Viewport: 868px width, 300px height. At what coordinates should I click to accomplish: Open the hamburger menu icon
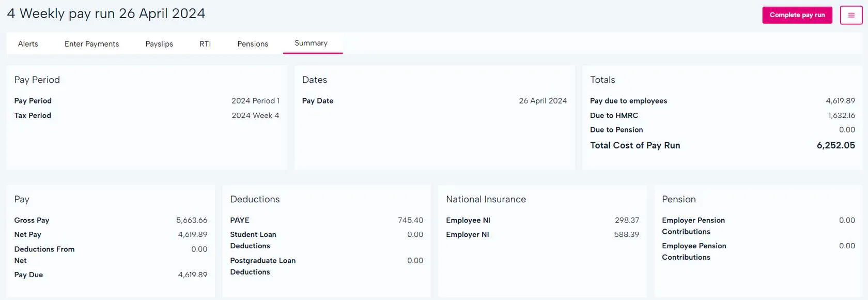click(851, 15)
